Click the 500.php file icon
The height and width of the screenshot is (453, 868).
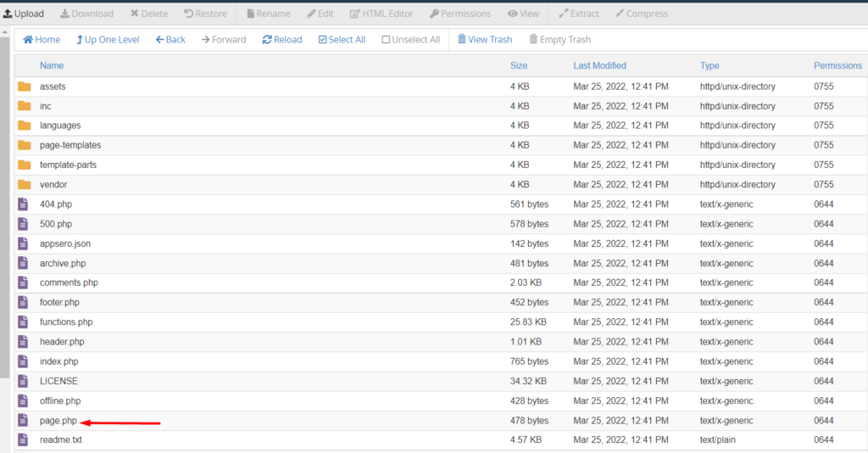tap(23, 224)
